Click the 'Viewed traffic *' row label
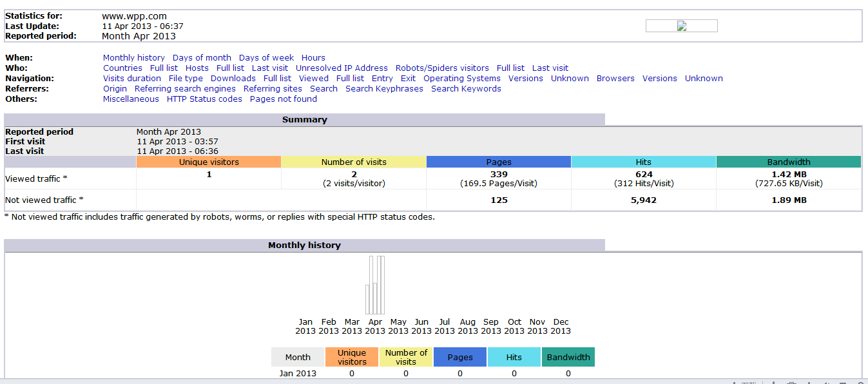Image resolution: width=868 pixels, height=384 pixels. (x=36, y=178)
